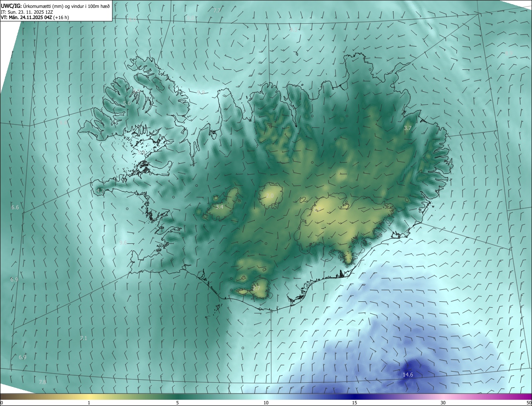Click the color scale tick label "15"
The image size is (532, 406).
point(355,403)
